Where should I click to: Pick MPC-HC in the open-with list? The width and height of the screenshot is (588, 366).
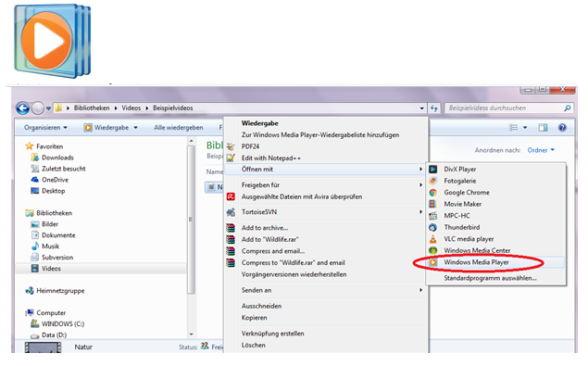tap(457, 216)
